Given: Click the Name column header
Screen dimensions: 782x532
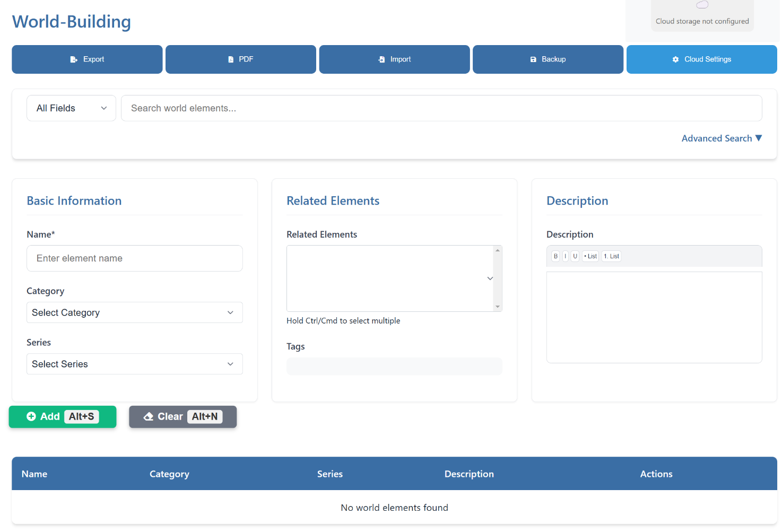Looking at the screenshot, I should (34, 474).
